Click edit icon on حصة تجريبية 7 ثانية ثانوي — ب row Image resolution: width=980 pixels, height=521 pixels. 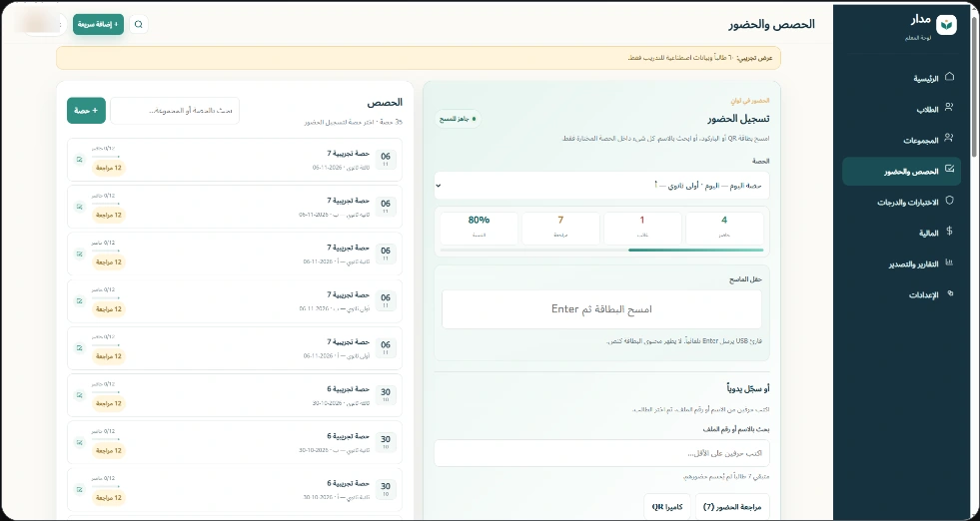point(79,207)
